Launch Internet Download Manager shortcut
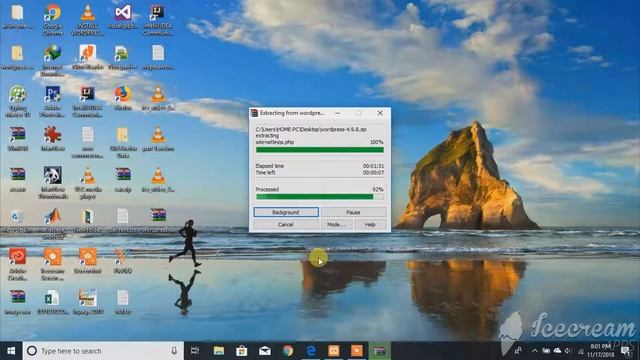Screen dimensions: 640x360 [53, 60]
